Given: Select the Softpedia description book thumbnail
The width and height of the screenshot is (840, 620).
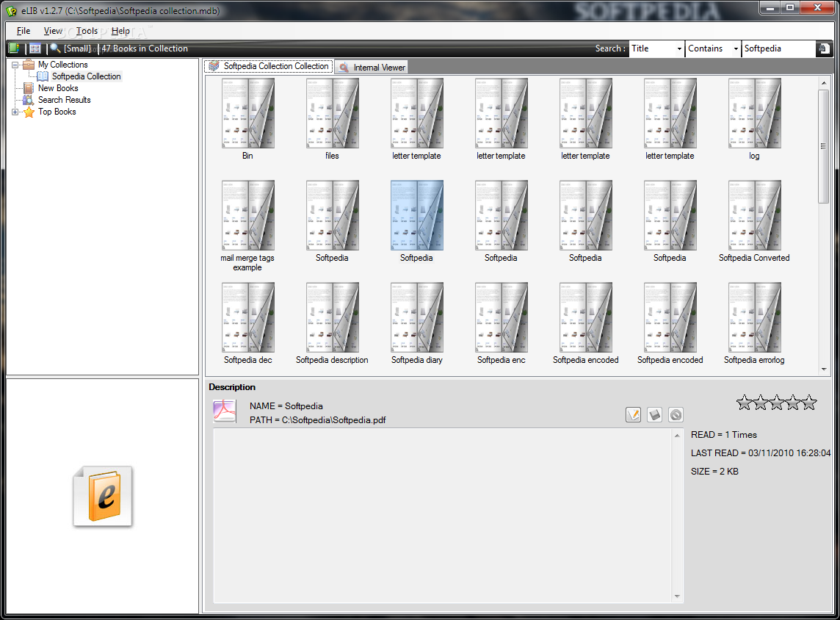Looking at the screenshot, I should (332, 324).
